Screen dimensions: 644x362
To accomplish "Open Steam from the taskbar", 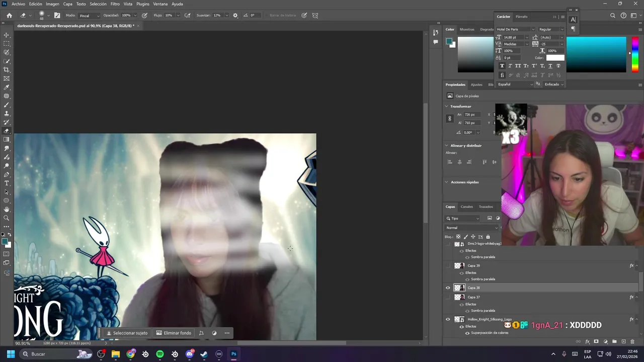I will tap(204, 354).
